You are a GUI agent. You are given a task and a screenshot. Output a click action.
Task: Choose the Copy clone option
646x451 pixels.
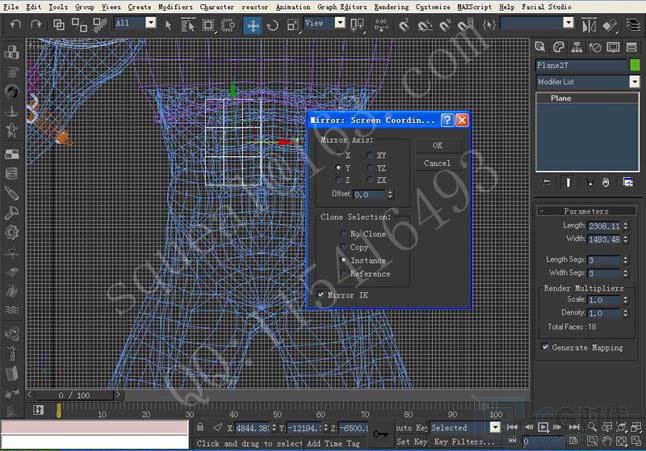click(344, 247)
